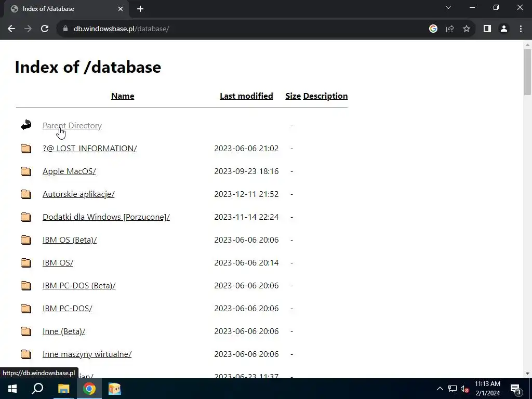
Task: Click folder icon beside IBM PC-DOS/
Action: click(26, 309)
